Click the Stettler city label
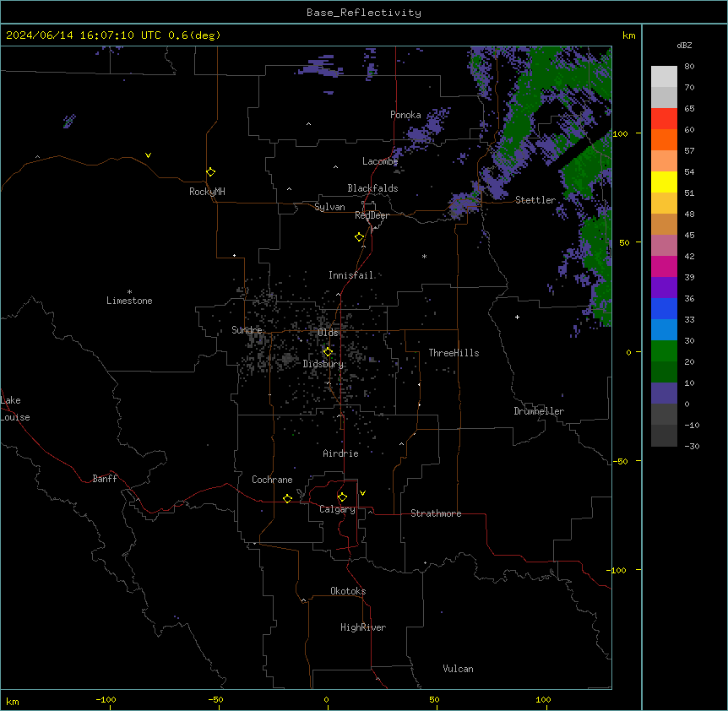 tap(535, 200)
